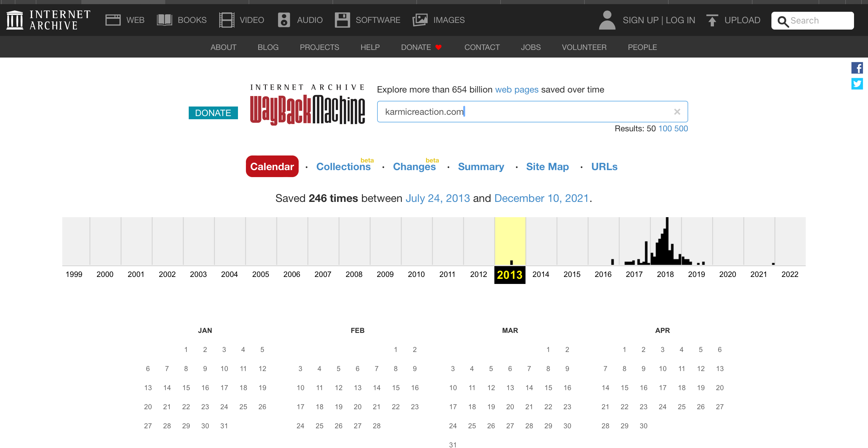
Task: Click day 30 in April calendar
Action: point(644,426)
